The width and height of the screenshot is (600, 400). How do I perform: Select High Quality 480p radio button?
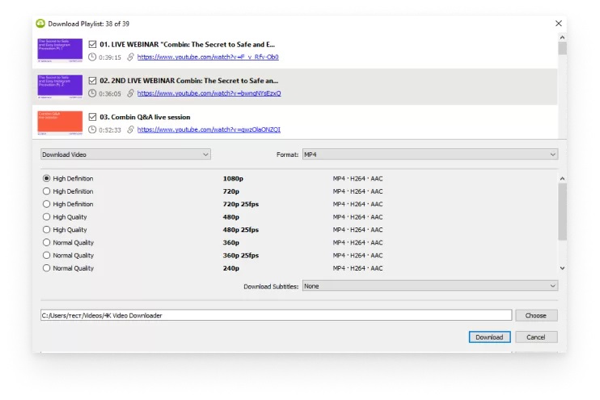coord(46,217)
